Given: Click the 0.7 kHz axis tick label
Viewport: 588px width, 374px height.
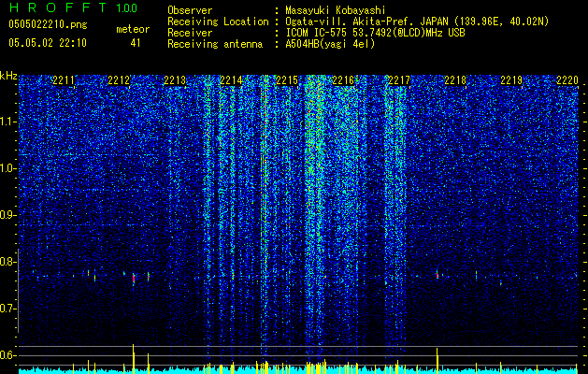Looking at the screenshot, I should coord(8,309).
